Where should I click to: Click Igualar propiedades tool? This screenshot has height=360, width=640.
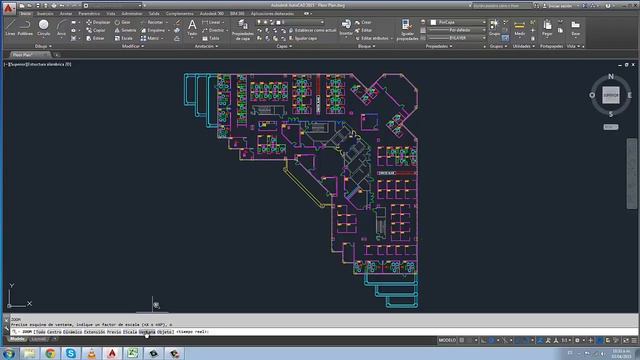pyautogui.click(x=407, y=29)
